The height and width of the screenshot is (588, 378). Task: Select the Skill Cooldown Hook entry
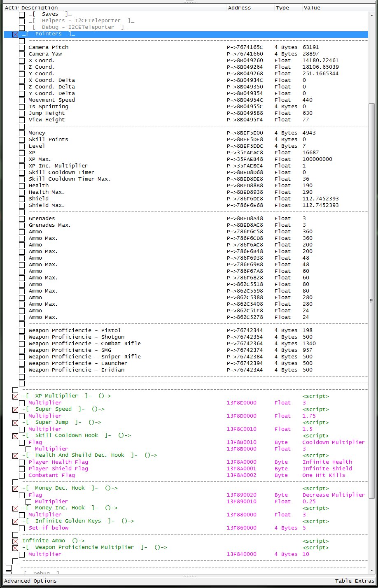(77, 435)
